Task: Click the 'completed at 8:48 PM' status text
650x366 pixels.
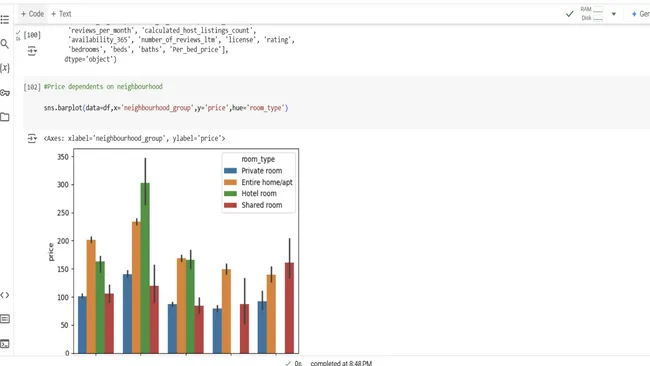Action: tap(341, 363)
